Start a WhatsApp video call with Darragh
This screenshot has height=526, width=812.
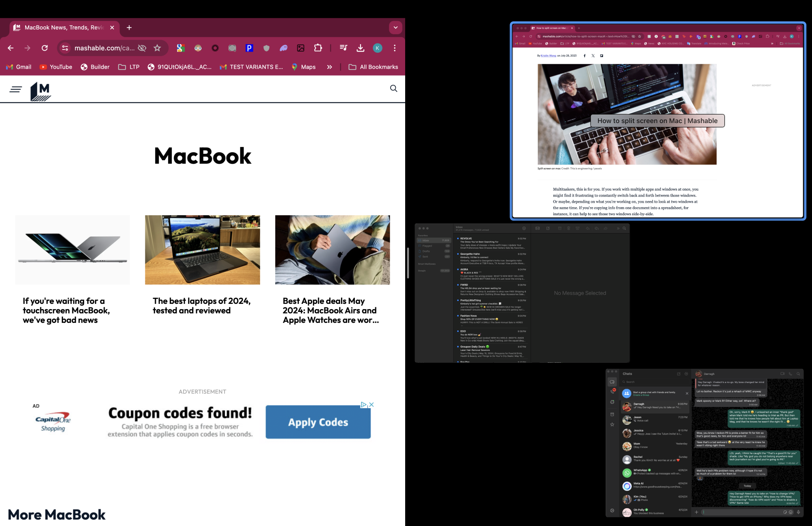click(x=782, y=374)
